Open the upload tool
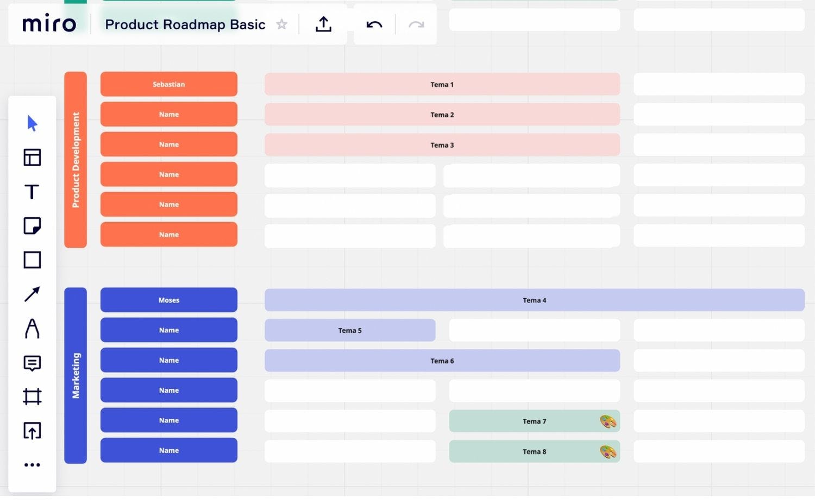 (32, 431)
